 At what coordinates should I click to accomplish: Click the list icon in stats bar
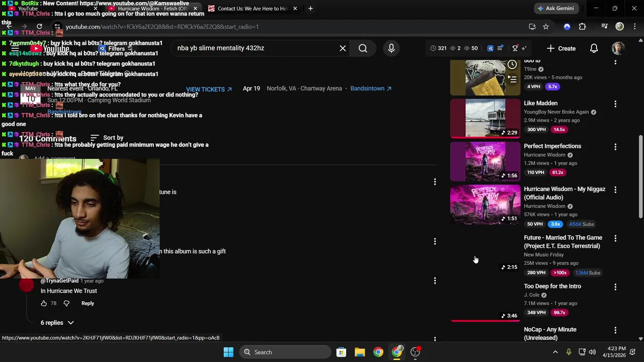coord(500,48)
